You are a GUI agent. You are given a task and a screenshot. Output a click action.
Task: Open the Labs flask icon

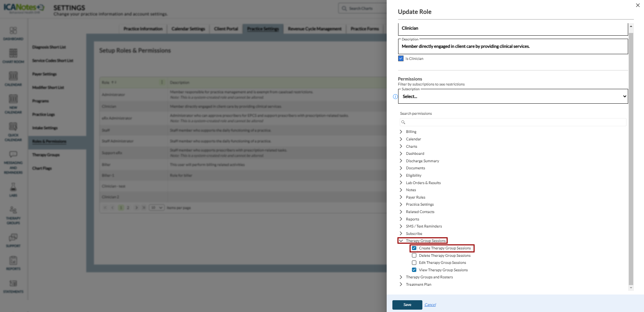coord(13,189)
